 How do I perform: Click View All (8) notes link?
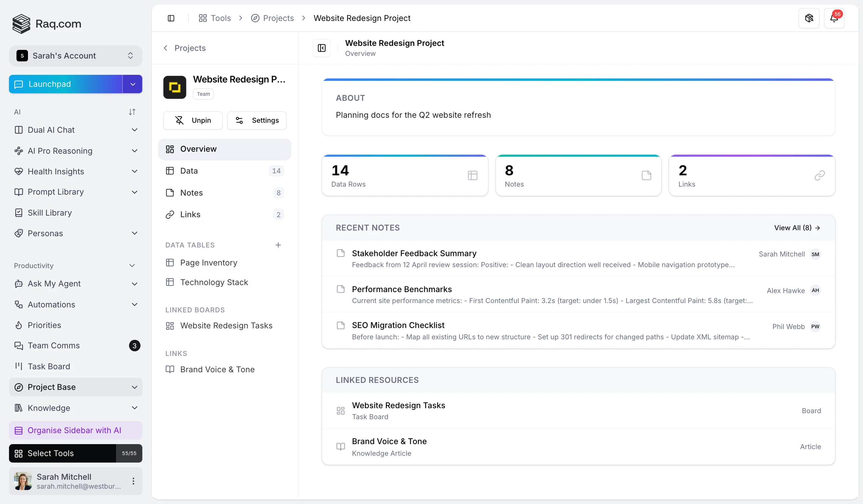(x=796, y=228)
